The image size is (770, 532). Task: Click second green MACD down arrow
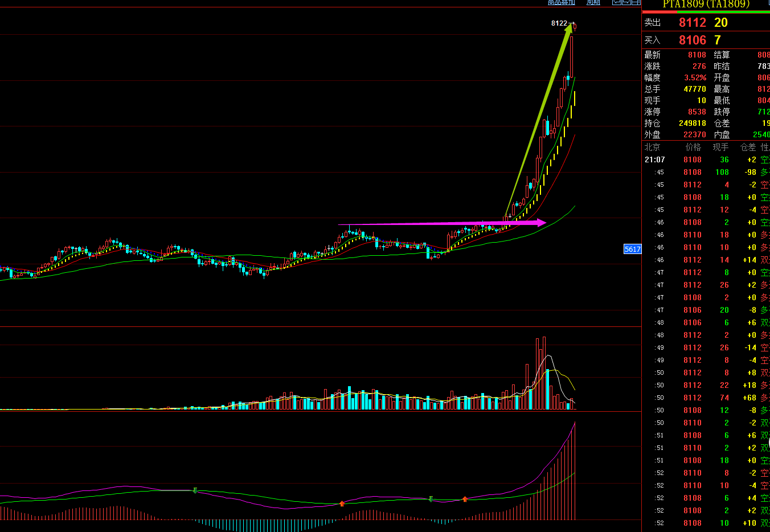click(431, 499)
